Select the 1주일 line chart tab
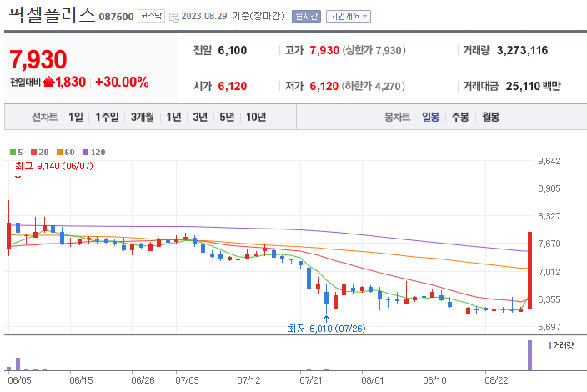The height and width of the screenshot is (392, 587). [107, 118]
